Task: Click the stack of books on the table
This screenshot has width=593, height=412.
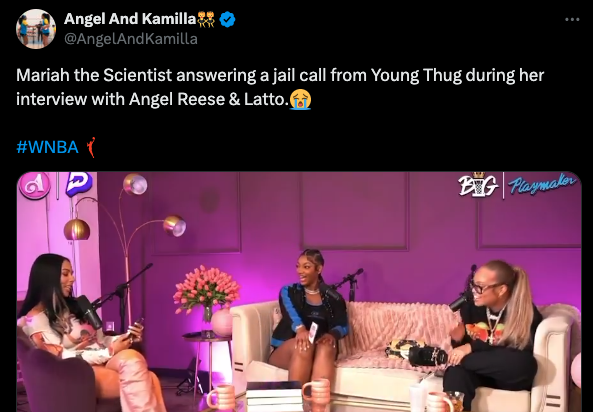Action: [x=275, y=397]
